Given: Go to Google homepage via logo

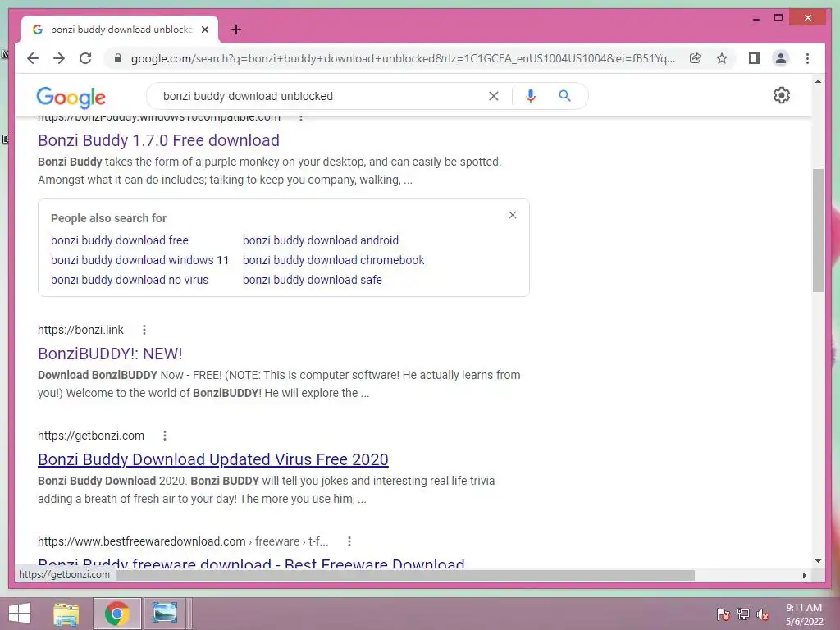Looking at the screenshot, I should [71, 97].
